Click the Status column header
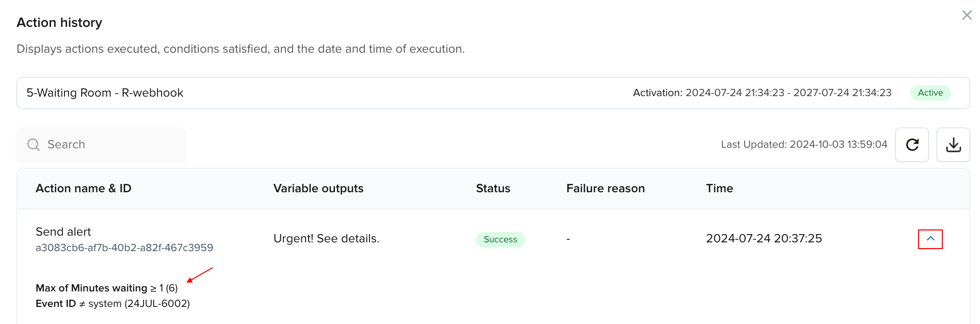 pos(493,189)
